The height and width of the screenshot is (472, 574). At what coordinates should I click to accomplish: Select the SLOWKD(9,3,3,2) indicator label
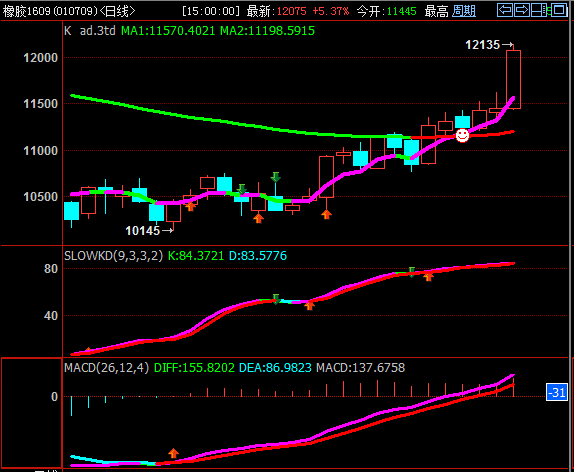coord(113,256)
